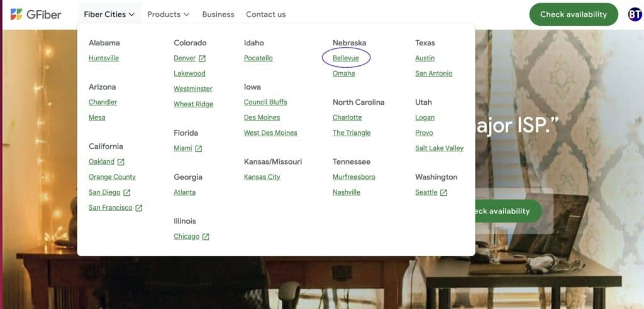Viewport: 644px width, 309px height.
Task: Select the circled Bellevue link
Action: coord(346,58)
